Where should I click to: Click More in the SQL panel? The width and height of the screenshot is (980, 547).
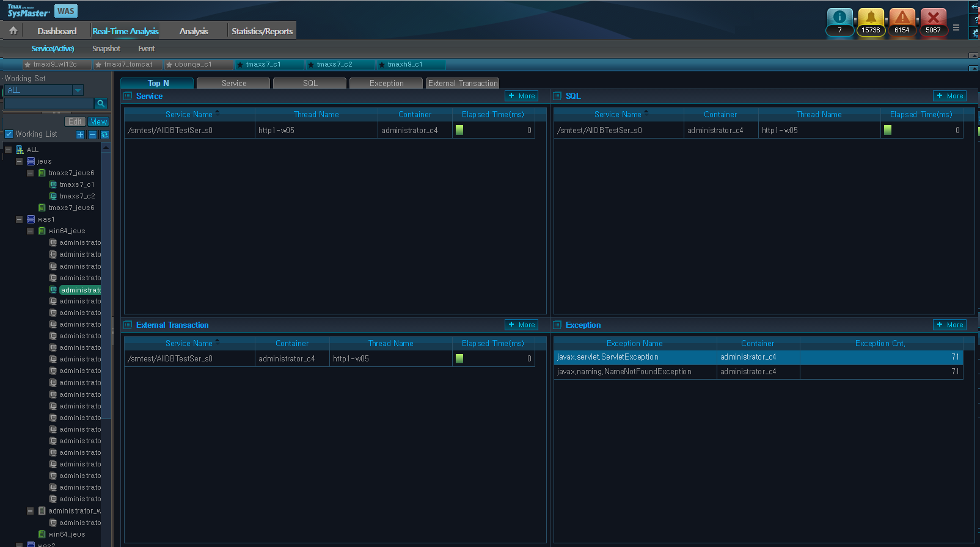point(950,96)
